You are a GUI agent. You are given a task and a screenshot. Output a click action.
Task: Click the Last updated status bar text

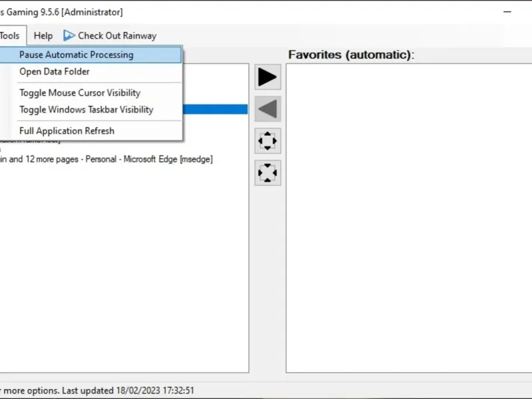(128, 390)
